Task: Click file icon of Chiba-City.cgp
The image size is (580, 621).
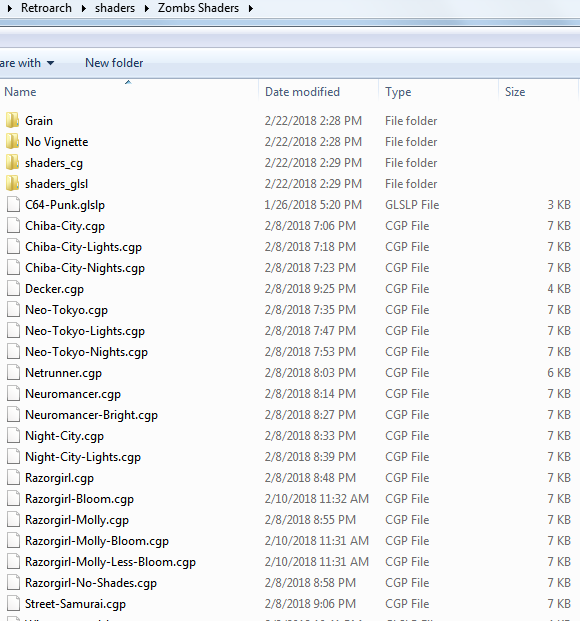Action: coord(13,225)
